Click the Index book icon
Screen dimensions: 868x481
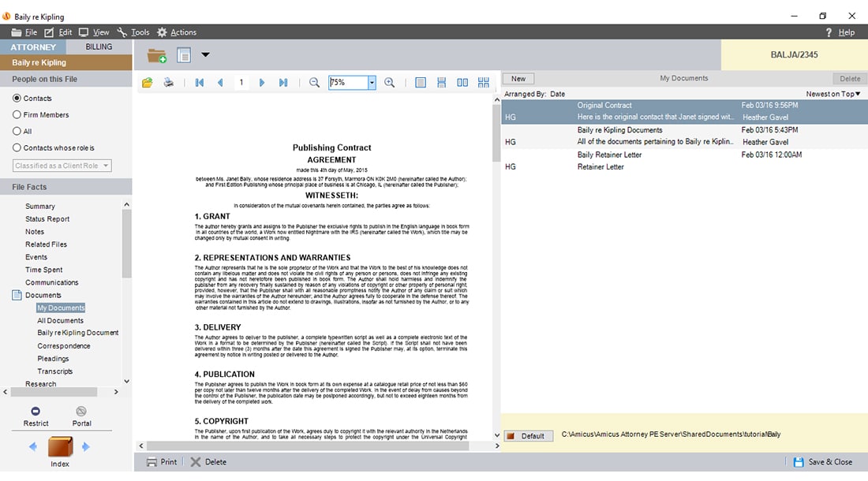[60, 447]
